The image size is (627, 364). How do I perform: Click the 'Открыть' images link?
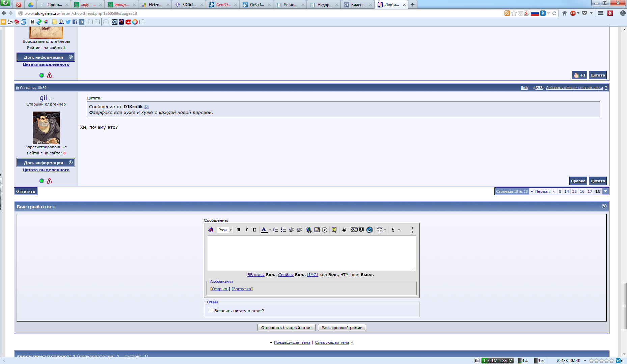point(220,289)
